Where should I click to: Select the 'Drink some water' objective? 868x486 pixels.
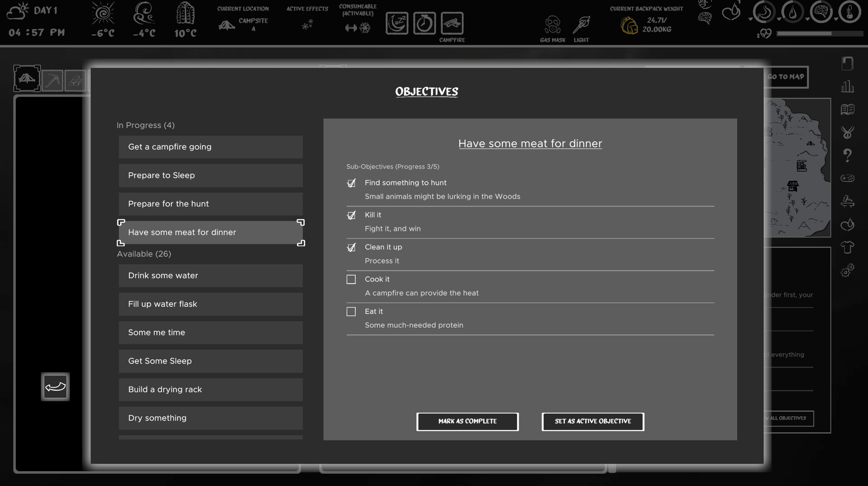tap(210, 276)
